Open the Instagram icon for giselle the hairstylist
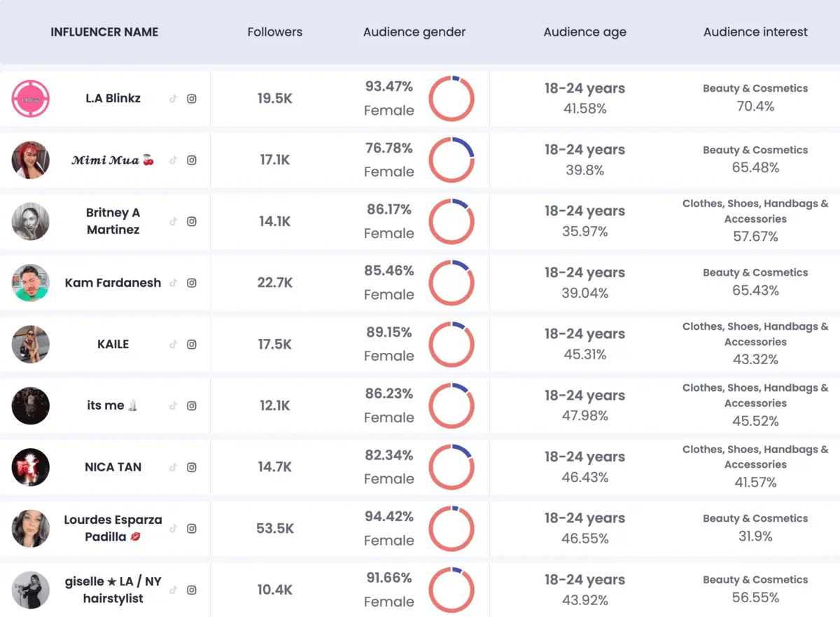This screenshot has height=617, width=840. (x=191, y=590)
